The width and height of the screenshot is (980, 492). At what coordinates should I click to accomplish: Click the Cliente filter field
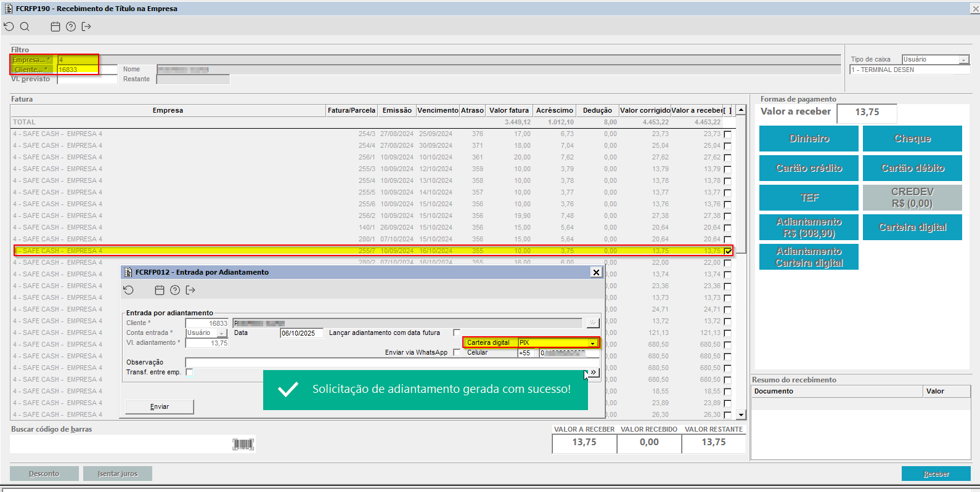tap(87, 70)
